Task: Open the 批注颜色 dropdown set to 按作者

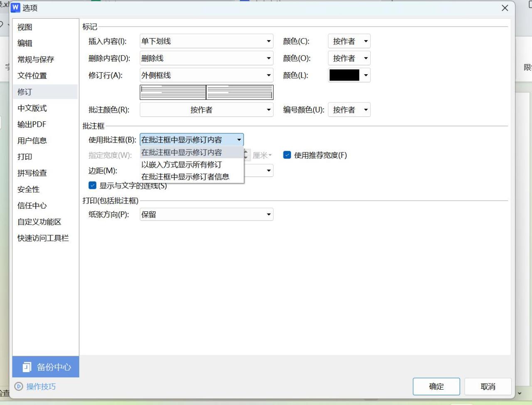Action: coord(268,109)
